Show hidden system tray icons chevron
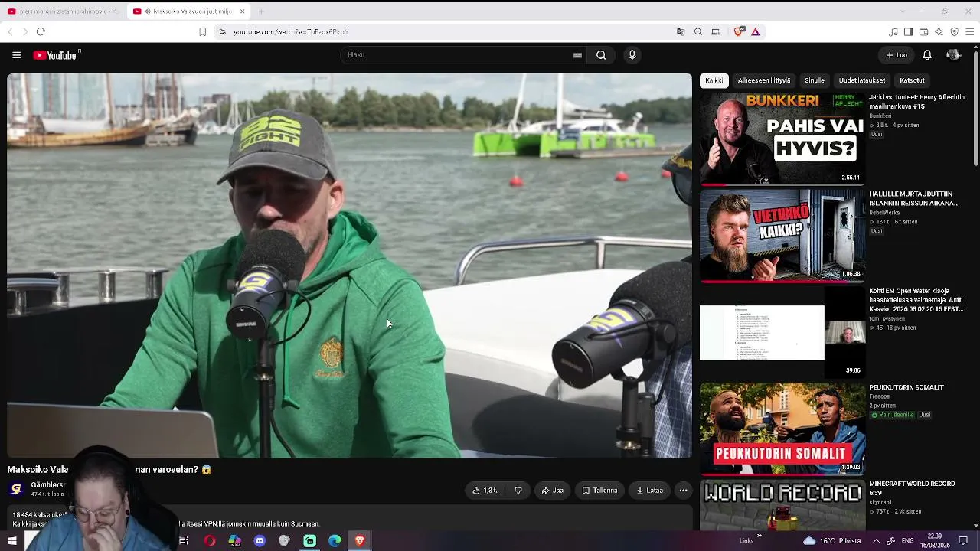980x551 pixels. tap(876, 541)
